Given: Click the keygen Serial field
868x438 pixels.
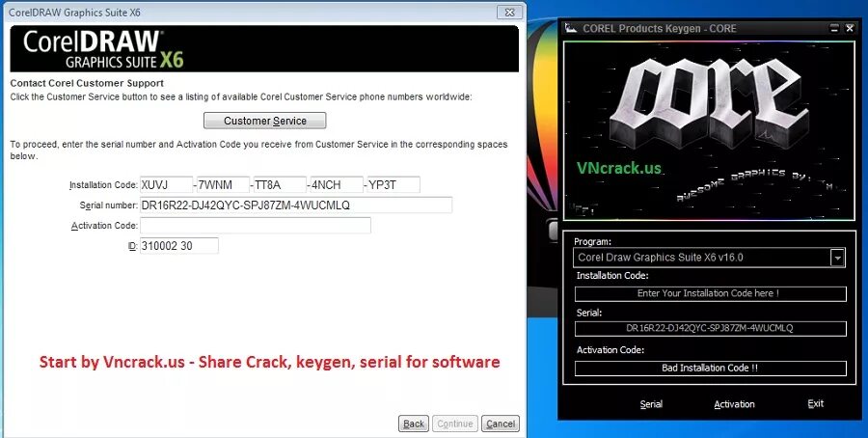Looking at the screenshot, I should point(710,328).
